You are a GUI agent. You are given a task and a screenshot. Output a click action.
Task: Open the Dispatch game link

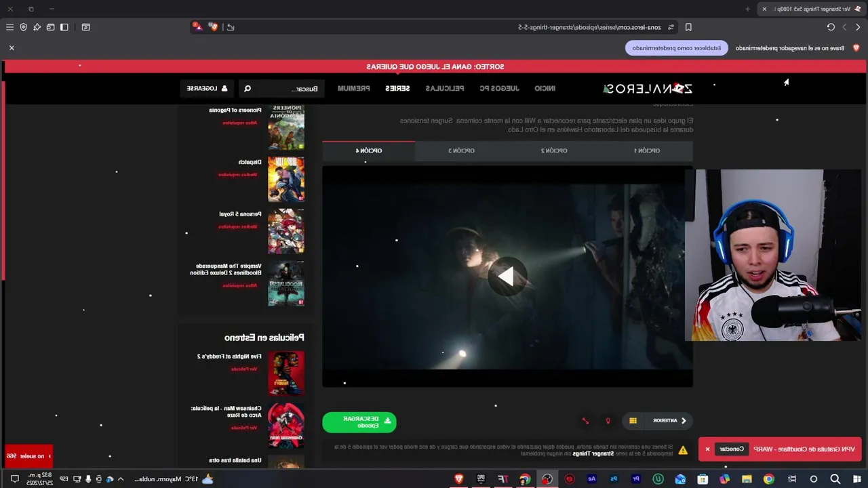(x=249, y=162)
